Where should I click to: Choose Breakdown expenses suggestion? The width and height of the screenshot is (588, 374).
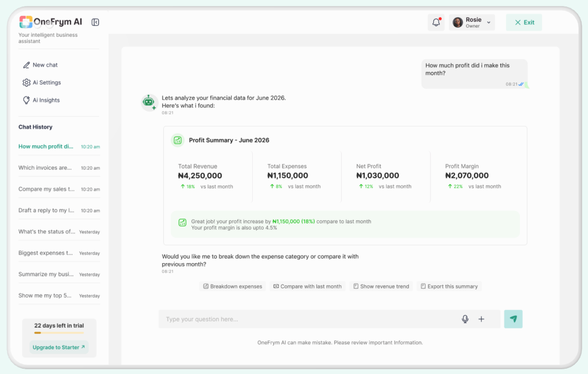click(x=233, y=286)
